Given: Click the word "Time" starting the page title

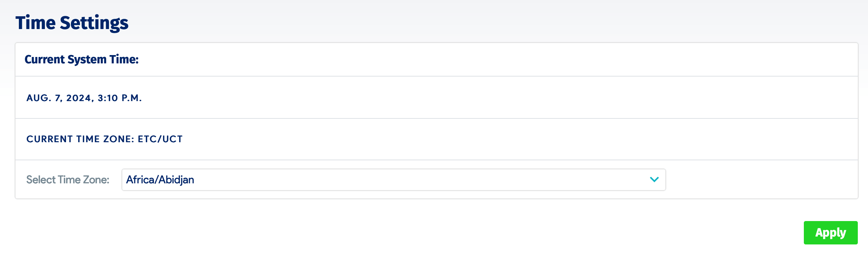Looking at the screenshot, I should point(36,23).
